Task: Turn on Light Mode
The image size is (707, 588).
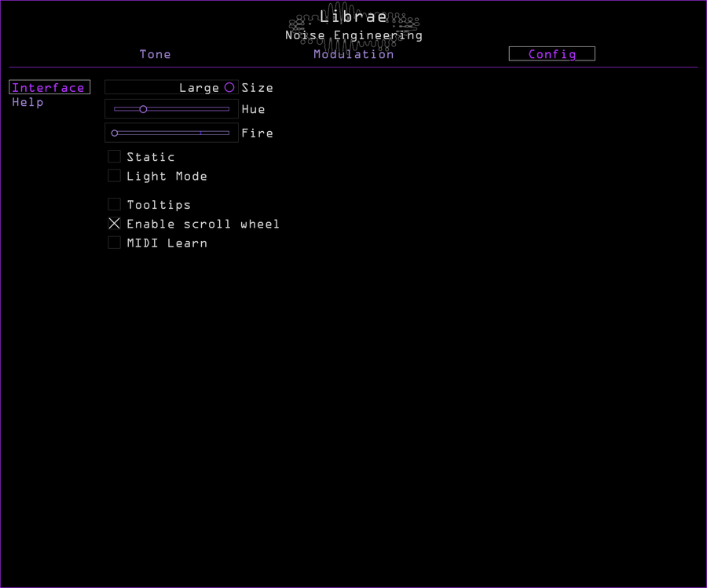Action: (114, 175)
